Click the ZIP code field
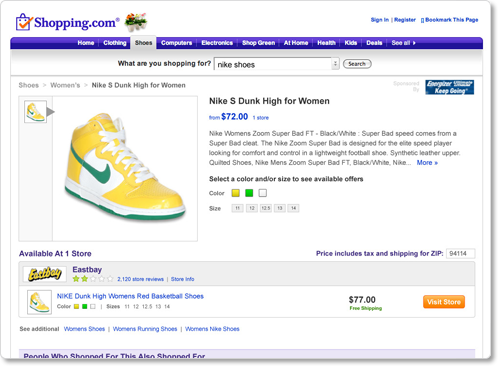This screenshot has height=367, width=498. tap(460, 254)
